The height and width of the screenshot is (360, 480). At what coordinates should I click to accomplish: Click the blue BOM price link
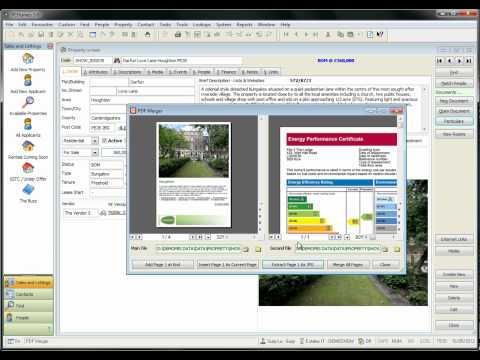pyautogui.click(x=336, y=60)
